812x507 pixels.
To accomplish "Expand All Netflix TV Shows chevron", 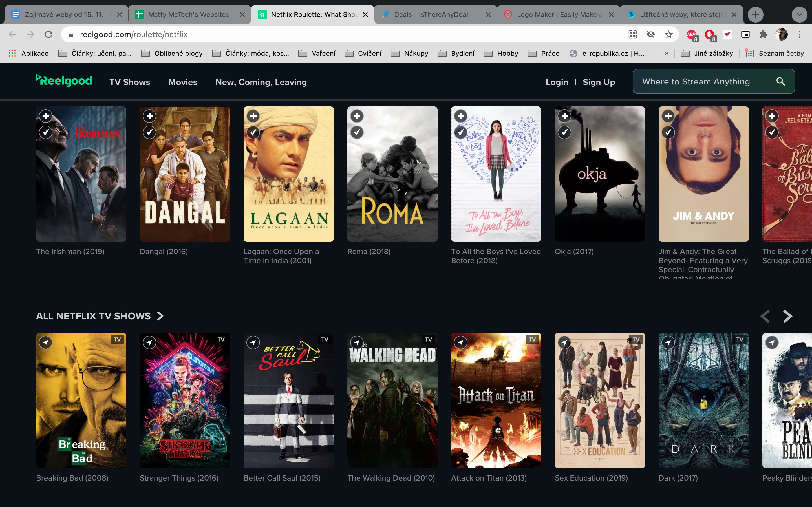I will [160, 316].
